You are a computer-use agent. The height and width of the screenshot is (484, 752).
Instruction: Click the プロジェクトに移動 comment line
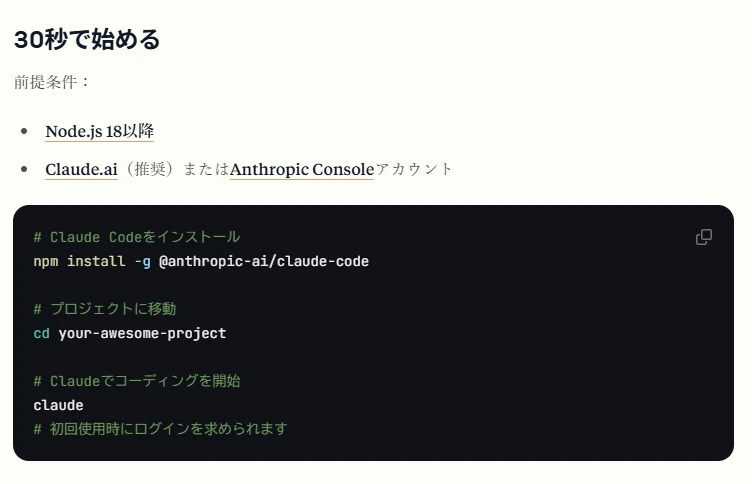click(x=105, y=309)
